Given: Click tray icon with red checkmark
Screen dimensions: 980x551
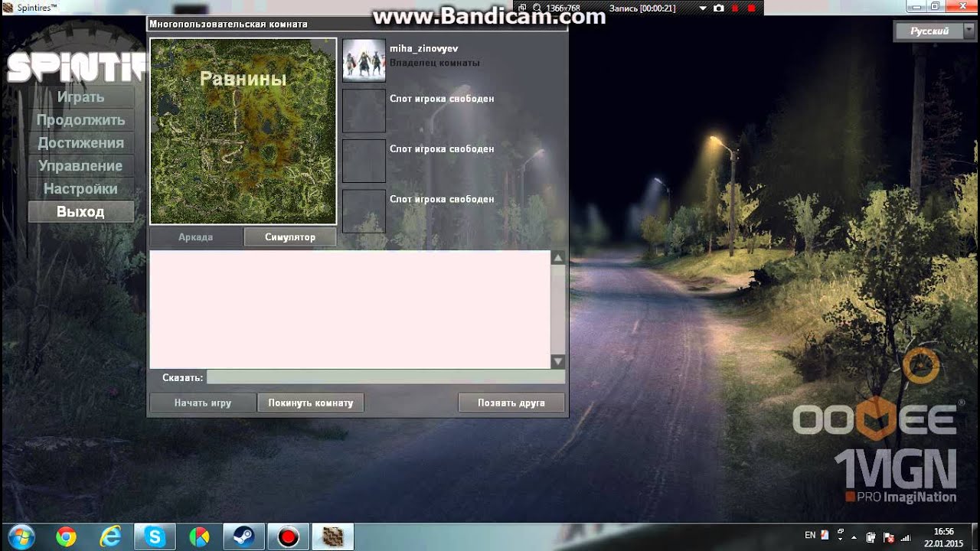Looking at the screenshot, I should pyautogui.click(x=825, y=535).
